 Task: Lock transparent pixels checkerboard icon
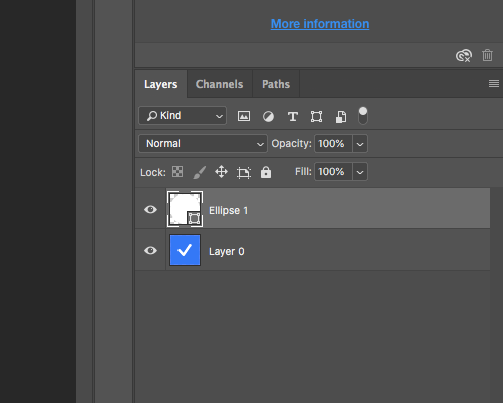pyautogui.click(x=177, y=172)
